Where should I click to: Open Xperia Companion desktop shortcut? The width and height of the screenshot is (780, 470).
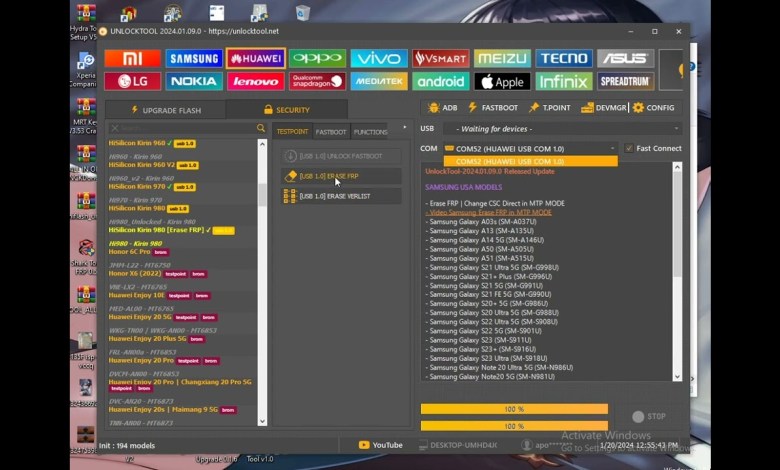click(x=85, y=69)
